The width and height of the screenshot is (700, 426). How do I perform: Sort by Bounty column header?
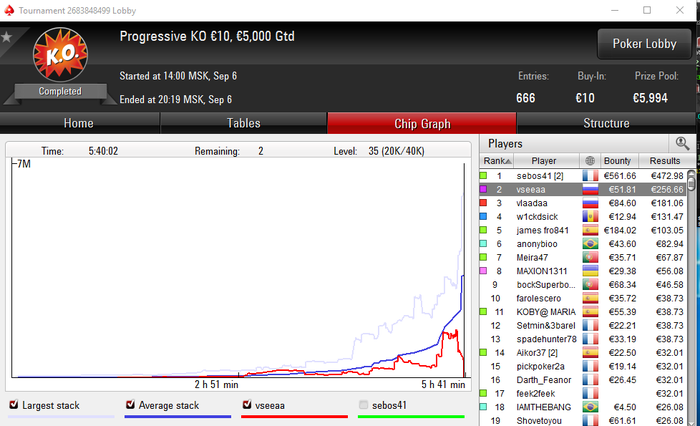[619, 161]
